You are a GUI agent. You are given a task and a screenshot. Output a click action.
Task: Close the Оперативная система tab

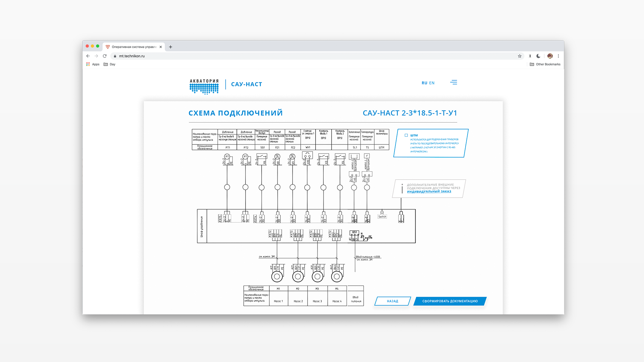161,47
